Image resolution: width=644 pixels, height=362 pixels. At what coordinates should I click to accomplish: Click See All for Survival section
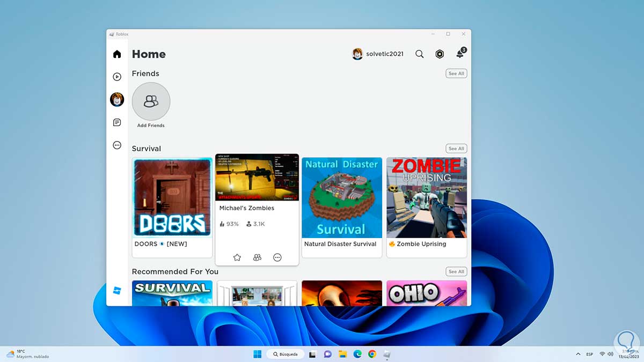pos(456,149)
